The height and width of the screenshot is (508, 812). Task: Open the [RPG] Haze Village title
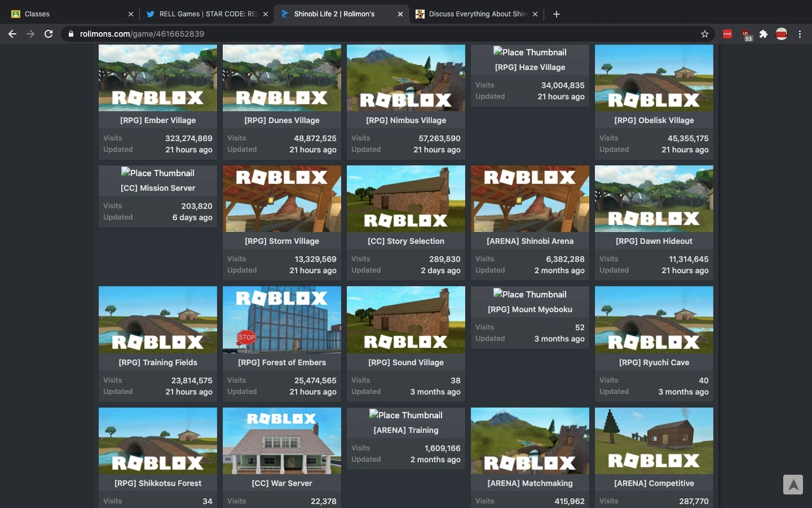pyautogui.click(x=530, y=67)
